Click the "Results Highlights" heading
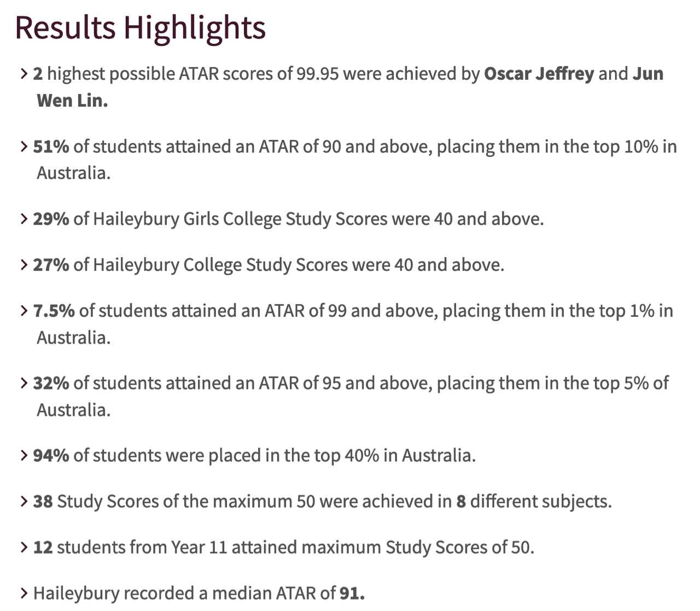Screen dimensions: 700x611 140,27
